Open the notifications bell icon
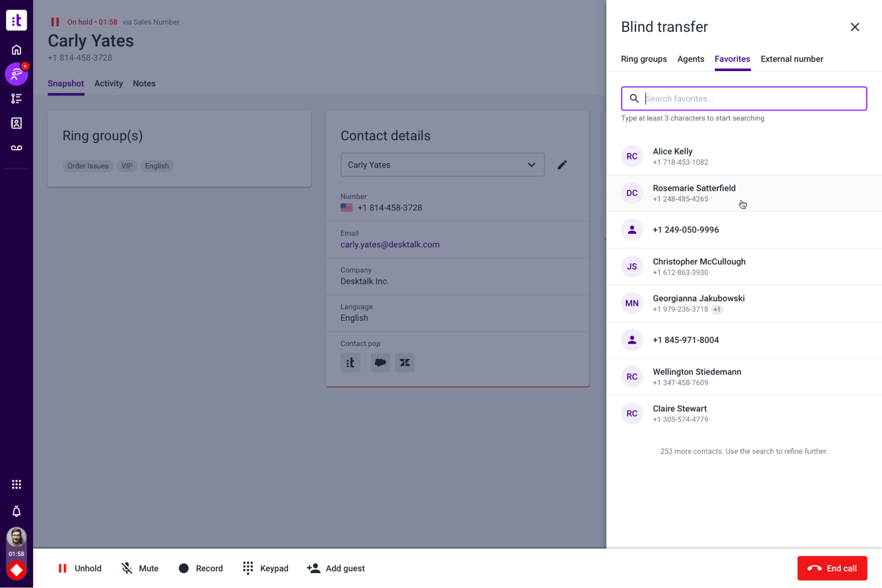Image resolution: width=882 pixels, height=588 pixels. pyautogui.click(x=16, y=512)
